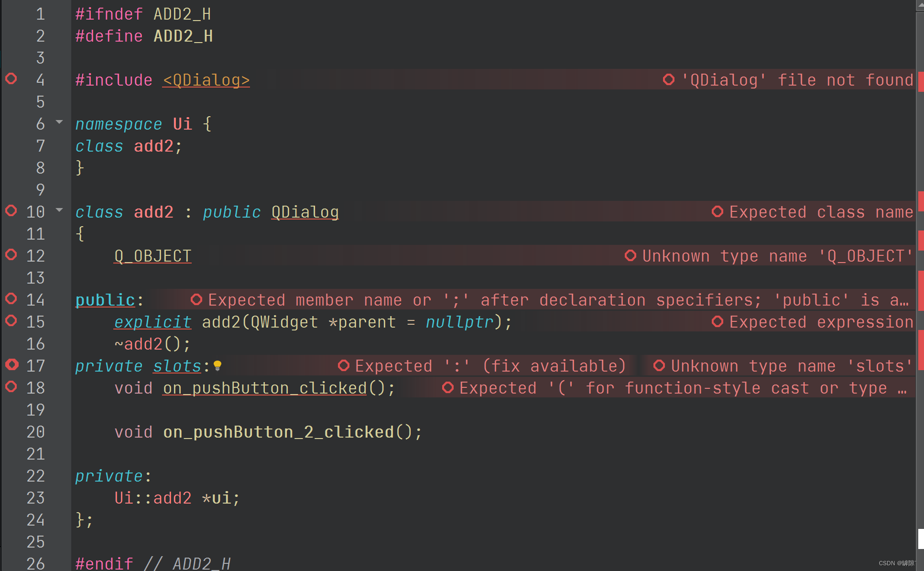Click the underlined slots keyword
Screen dimensions: 924x571
click(x=177, y=366)
